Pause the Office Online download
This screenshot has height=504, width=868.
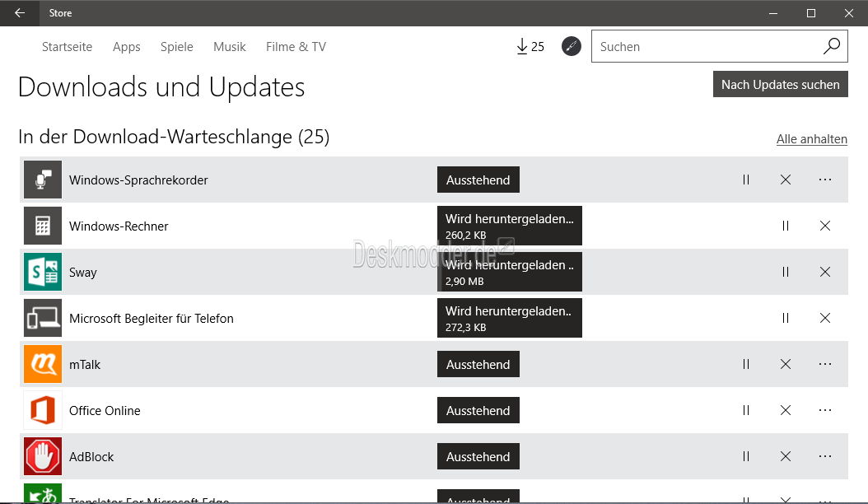click(745, 410)
